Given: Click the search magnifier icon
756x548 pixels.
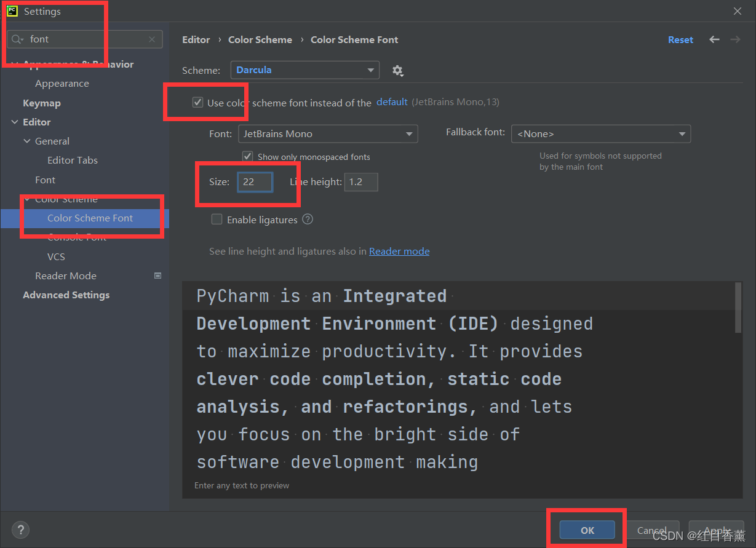Looking at the screenshot, I should [16, 39].
